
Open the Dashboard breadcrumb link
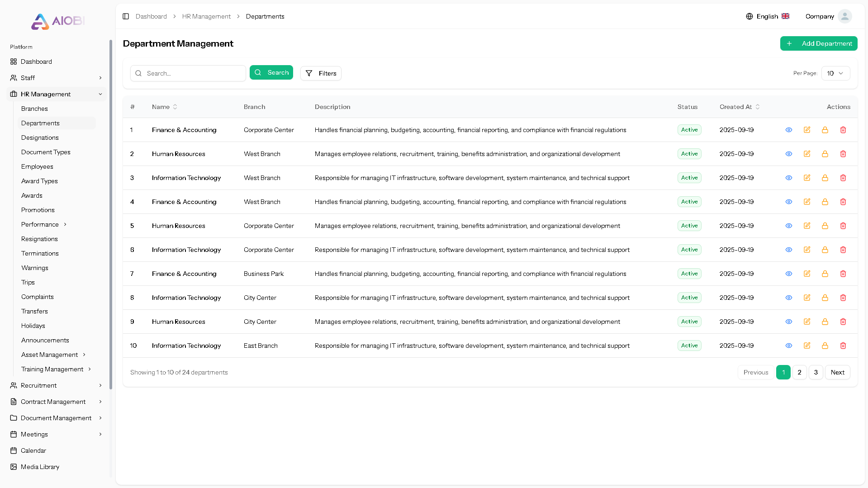151,16
